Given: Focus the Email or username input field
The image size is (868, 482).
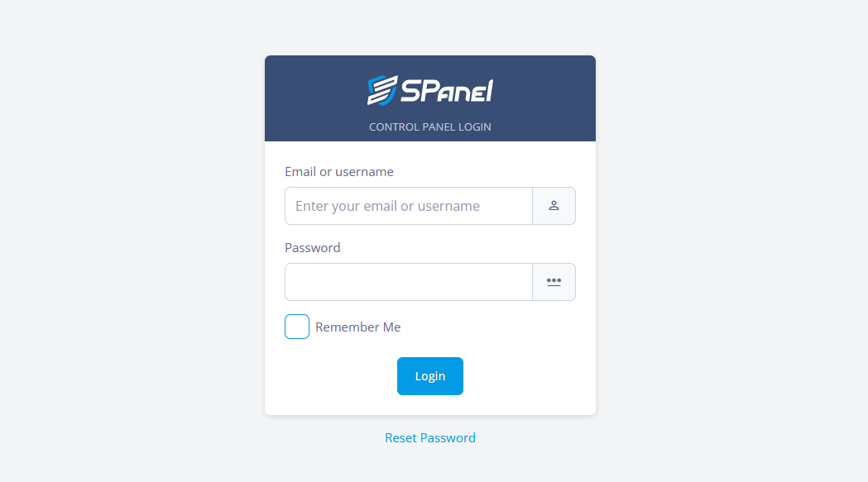Looking at the screenshot, I should tap(409, 206).
